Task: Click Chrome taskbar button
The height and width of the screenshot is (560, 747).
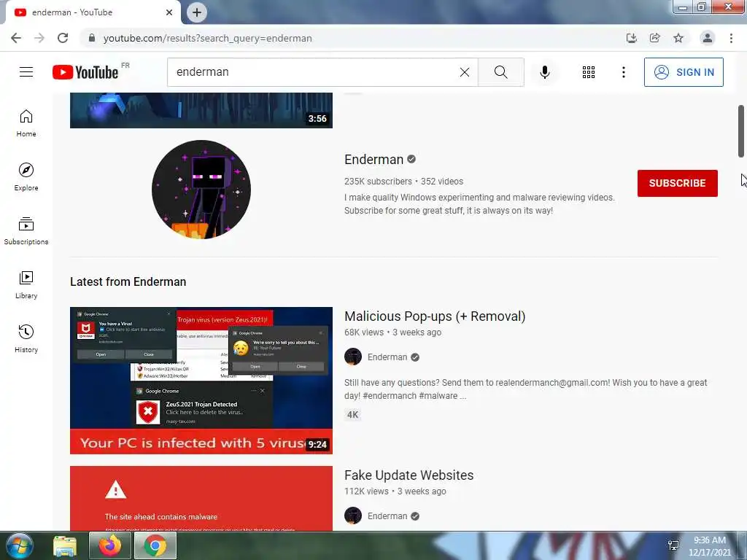Action: tap(155, 545)
